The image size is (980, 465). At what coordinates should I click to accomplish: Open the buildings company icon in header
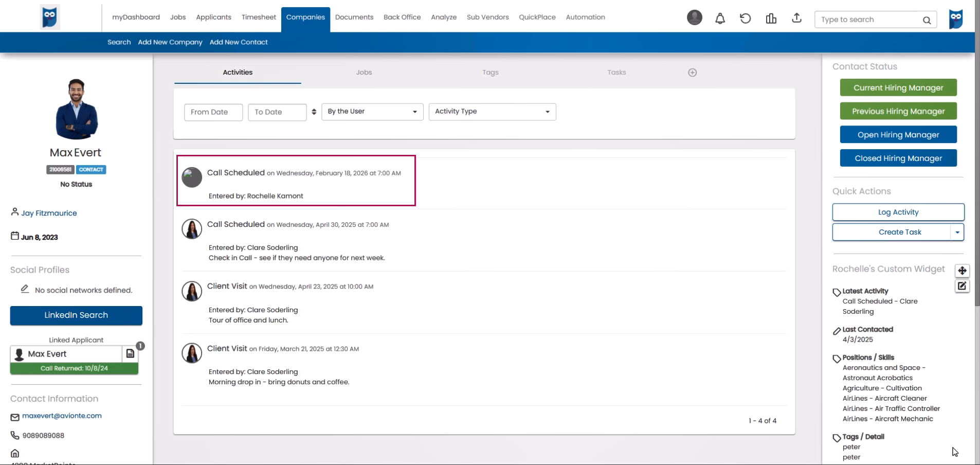click(x=771, y=19)
